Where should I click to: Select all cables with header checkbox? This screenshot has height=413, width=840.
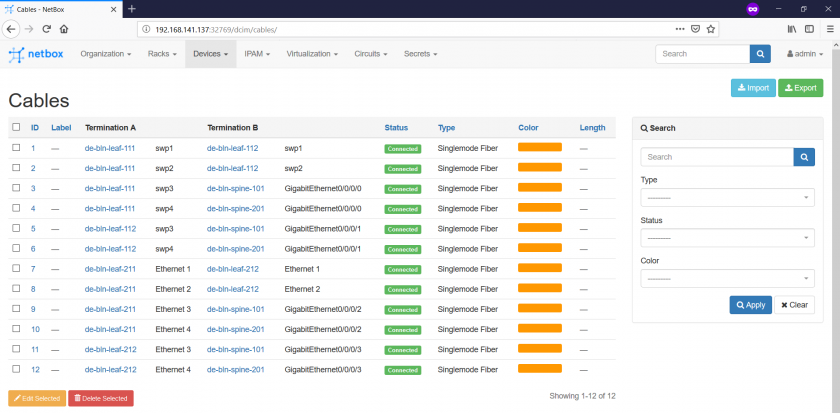point(16,127)
